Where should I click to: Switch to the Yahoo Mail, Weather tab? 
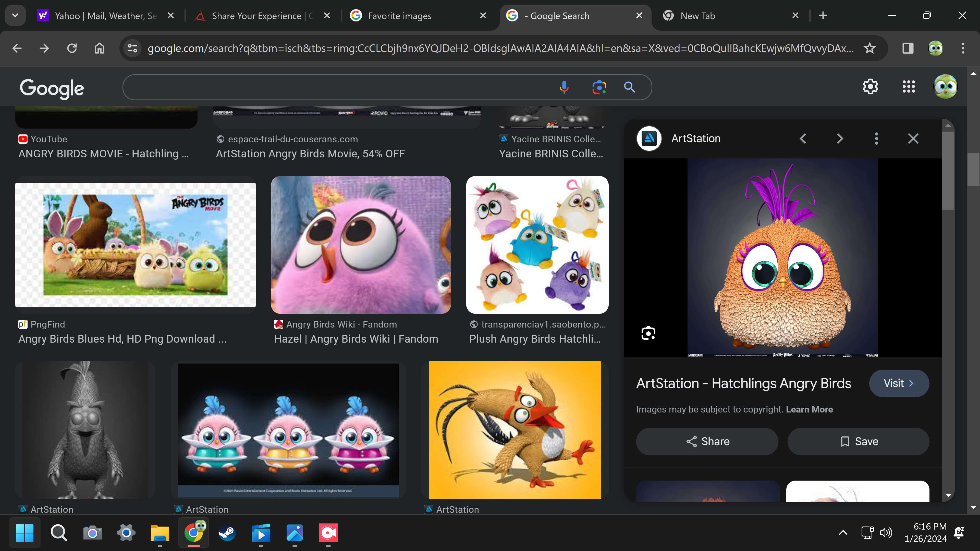[x=105, y=16]
